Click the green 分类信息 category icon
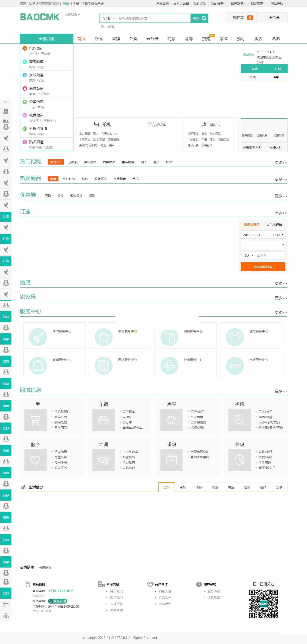Screen dimensions: 307x644 [25, 102]
